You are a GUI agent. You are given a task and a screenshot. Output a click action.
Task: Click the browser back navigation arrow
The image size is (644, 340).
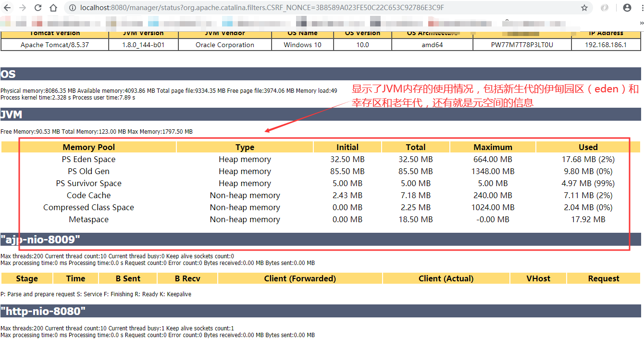click(x=6, y=8)
